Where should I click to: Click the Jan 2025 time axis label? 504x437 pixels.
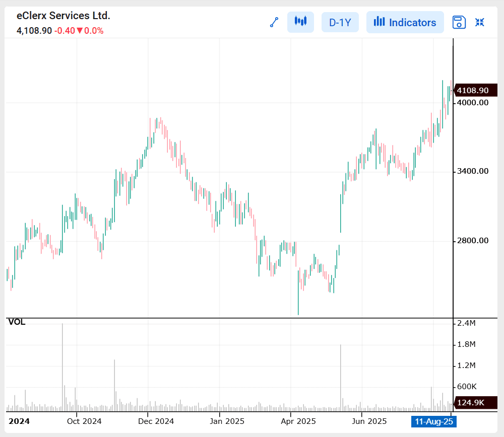(x=227, y=421)
